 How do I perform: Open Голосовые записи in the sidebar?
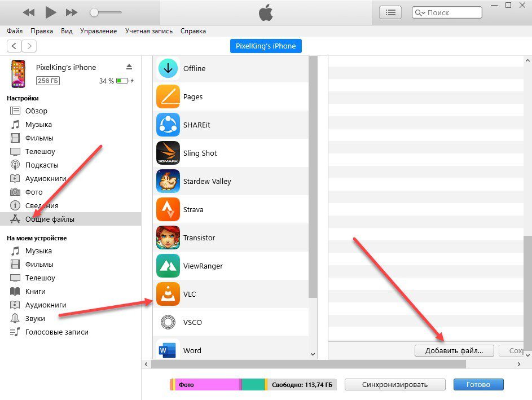coord(71,332)
